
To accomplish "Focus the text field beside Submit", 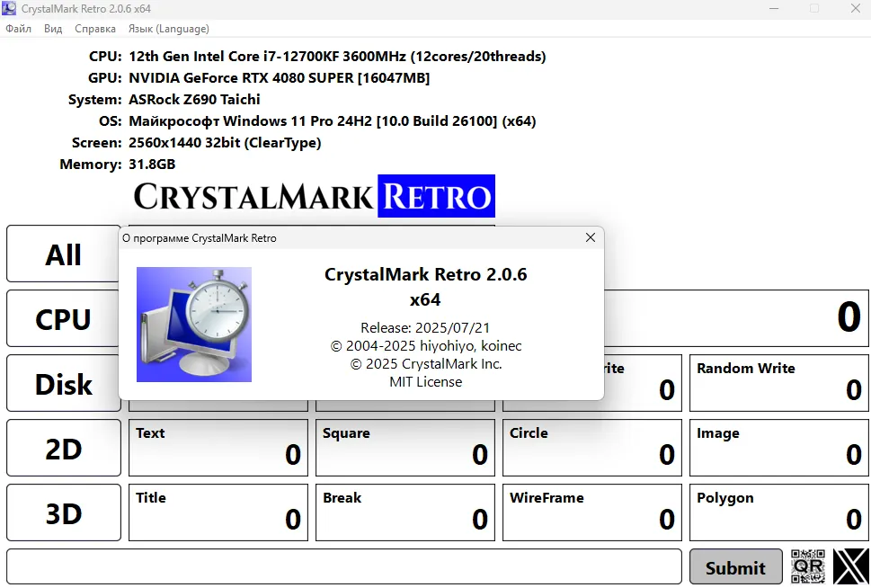I will pyautogui.click(x=343, y=567).
